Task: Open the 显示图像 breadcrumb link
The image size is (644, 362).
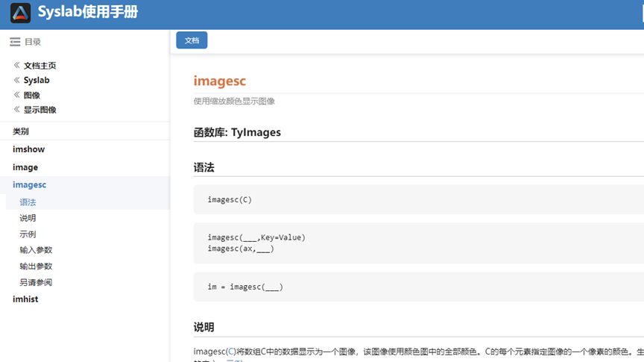Action: click(x=40, y=110)
